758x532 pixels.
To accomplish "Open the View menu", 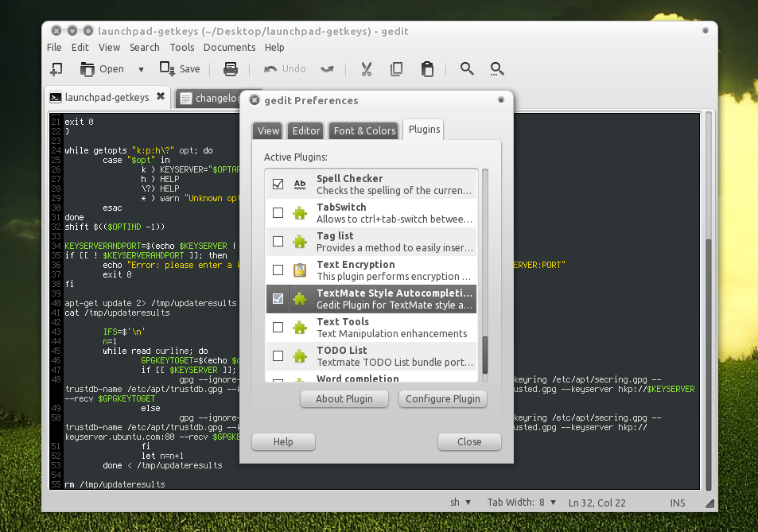I will coord(109,48).
